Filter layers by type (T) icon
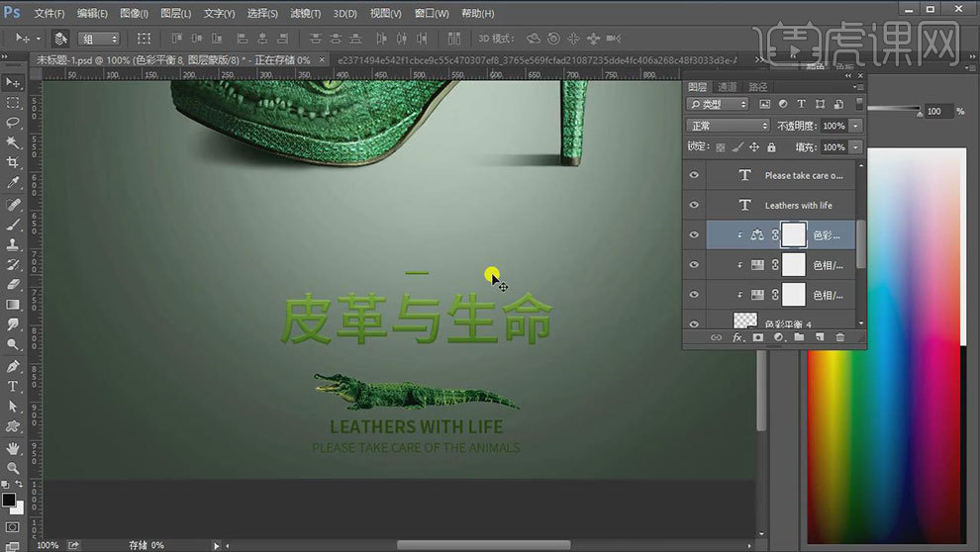Viewport: 980px width, 552px height. (x=801, y=104)
